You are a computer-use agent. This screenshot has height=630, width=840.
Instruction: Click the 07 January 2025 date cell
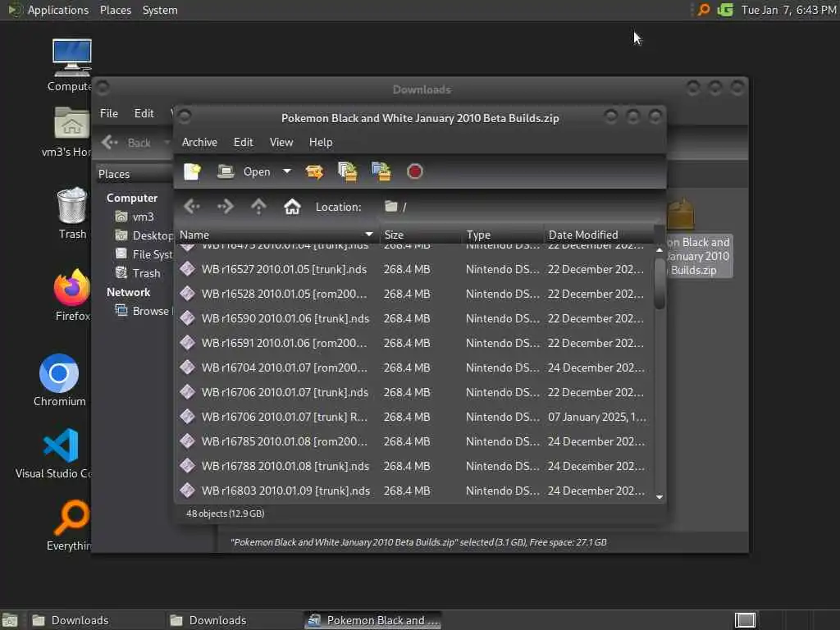click(x=597, y=417)
